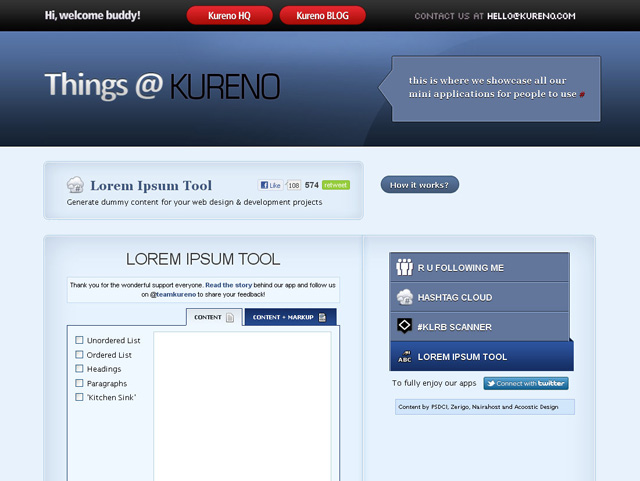
Task: Open #KLRB Scanner app
Action: pyautogui.click(x=479, y=327)
